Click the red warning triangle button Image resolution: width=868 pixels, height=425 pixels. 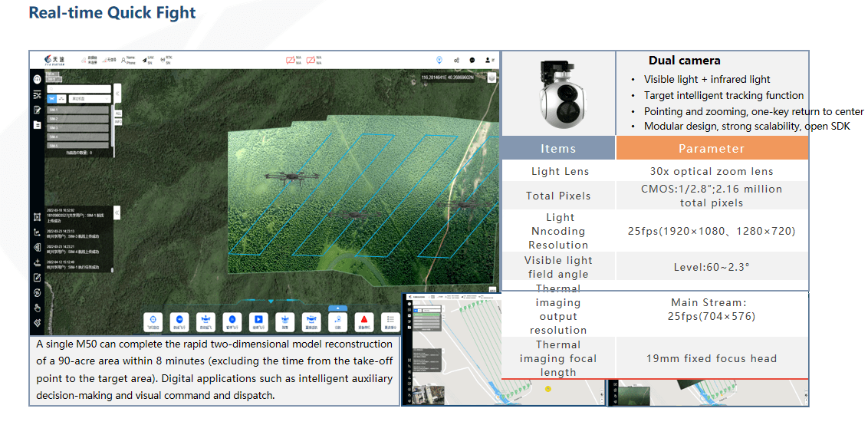click(364, 321)
